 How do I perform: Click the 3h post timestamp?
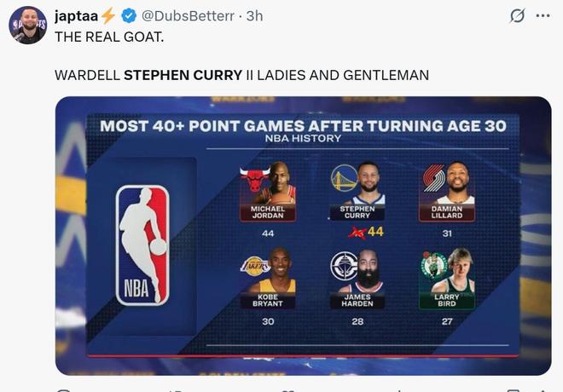(254, 16)
